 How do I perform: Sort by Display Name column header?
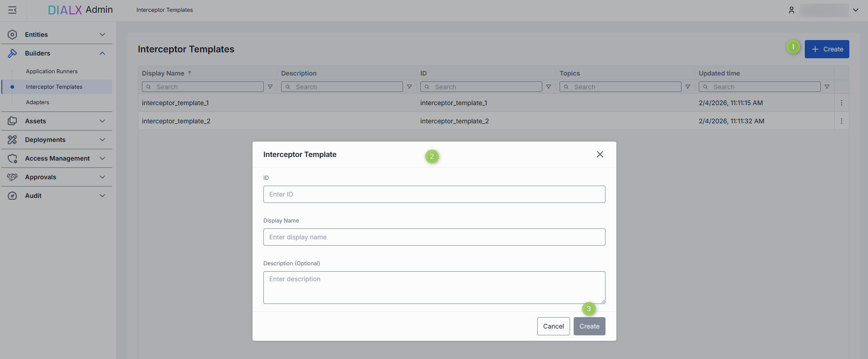click(x=163, y=73)
